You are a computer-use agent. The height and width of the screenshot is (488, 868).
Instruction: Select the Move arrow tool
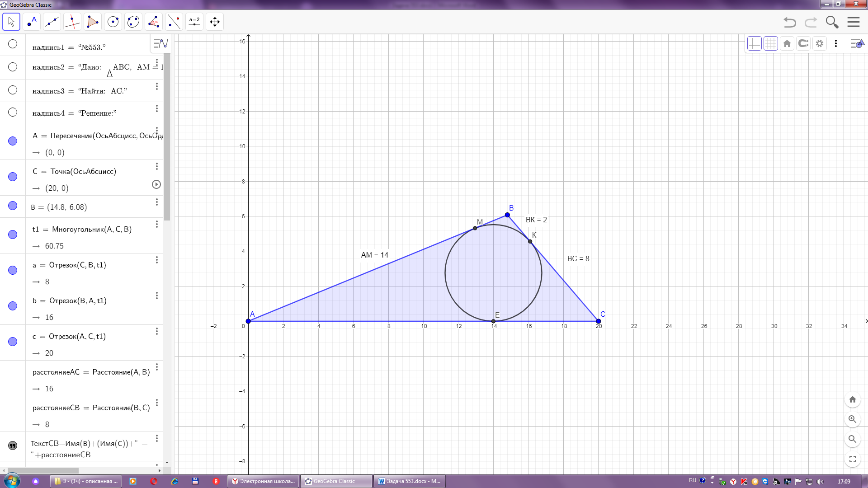(11, 22)
